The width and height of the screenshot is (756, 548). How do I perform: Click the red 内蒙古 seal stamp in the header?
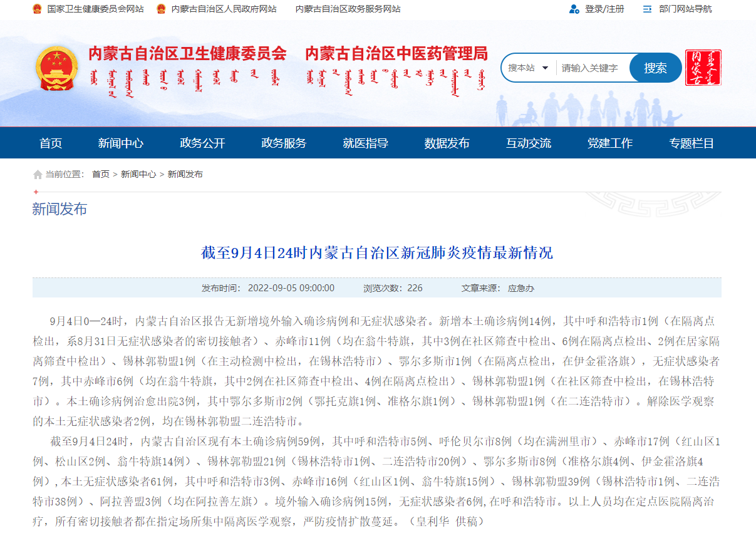[702, 67]
